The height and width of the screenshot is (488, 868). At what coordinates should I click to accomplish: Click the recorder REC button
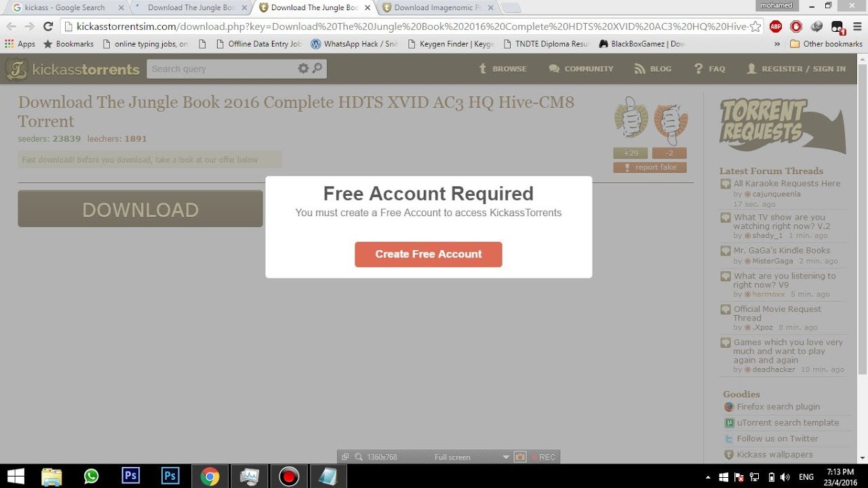coord(543,457)
